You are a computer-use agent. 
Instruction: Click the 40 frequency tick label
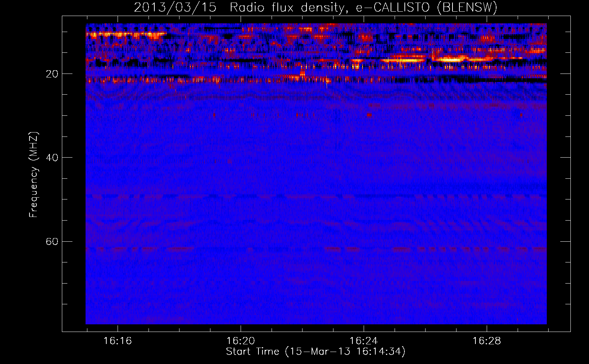pyautogui.click(x=52, y=158)
